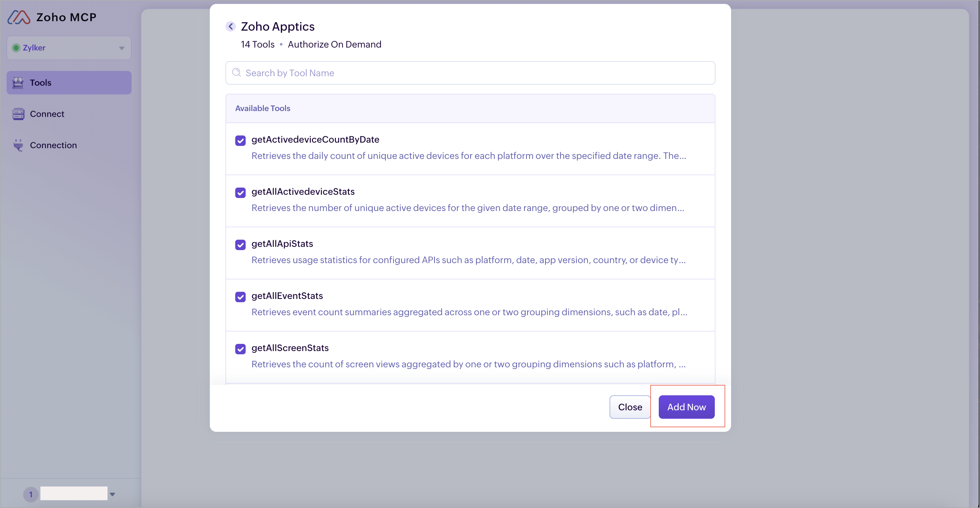Go to the Connection section
This screenshot has height=508, width=980.
pyautogui.click(x=53, y=145)
